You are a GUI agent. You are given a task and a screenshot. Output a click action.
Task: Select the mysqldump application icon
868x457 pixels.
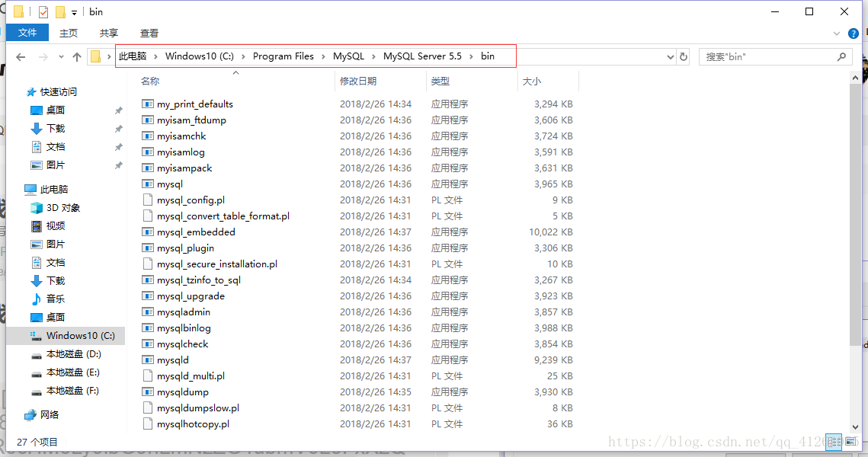click(x=147, y=392)
